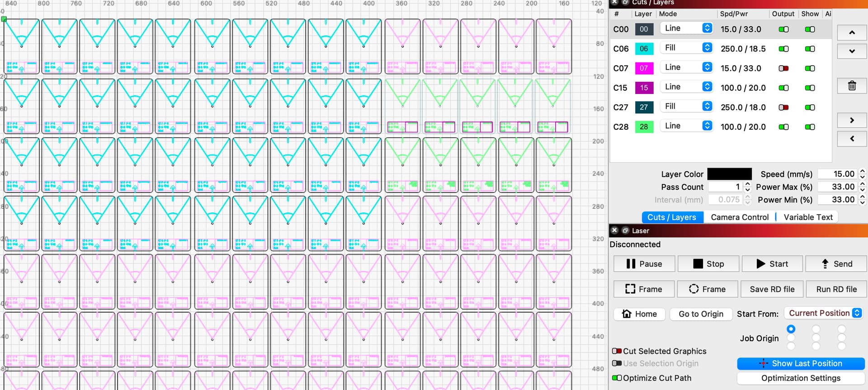Hide layer C28 with Show toggle
868x390 pixels.
[810, 127]
